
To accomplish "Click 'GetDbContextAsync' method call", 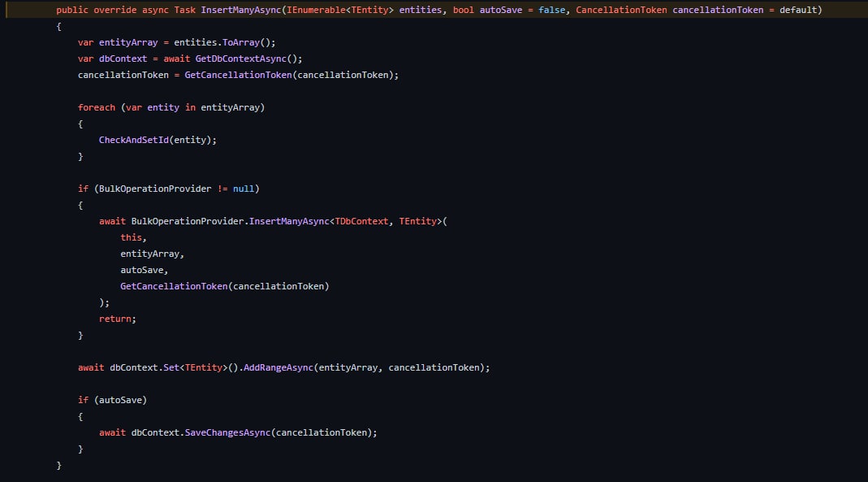I will (x=241, y=59).
